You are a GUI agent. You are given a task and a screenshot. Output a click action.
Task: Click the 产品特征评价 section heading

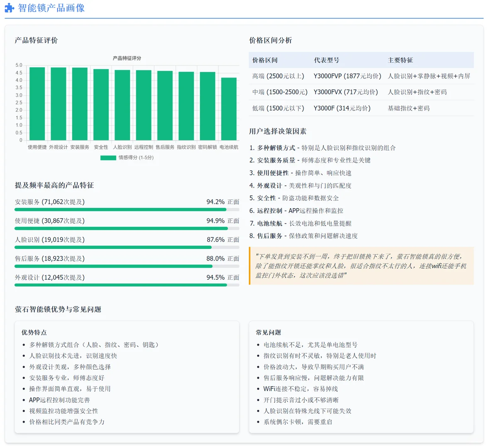tap(36, 41)
